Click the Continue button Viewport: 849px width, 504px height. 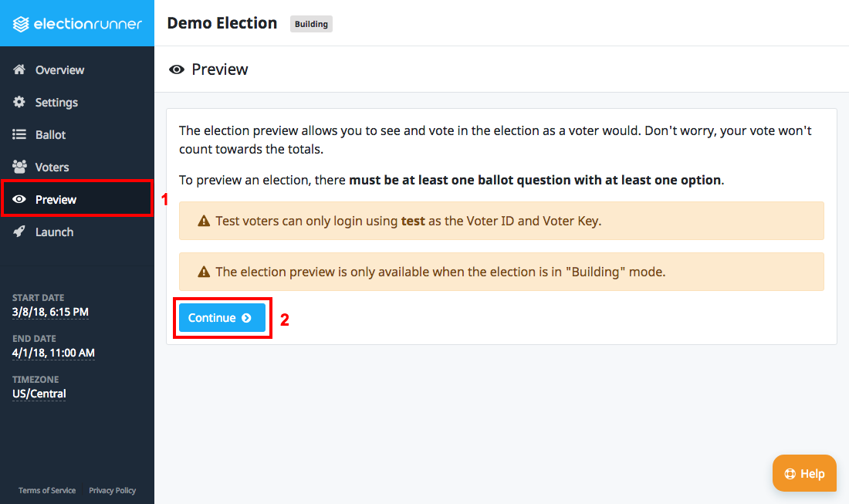pyautogui.click(x=222, y=318)
